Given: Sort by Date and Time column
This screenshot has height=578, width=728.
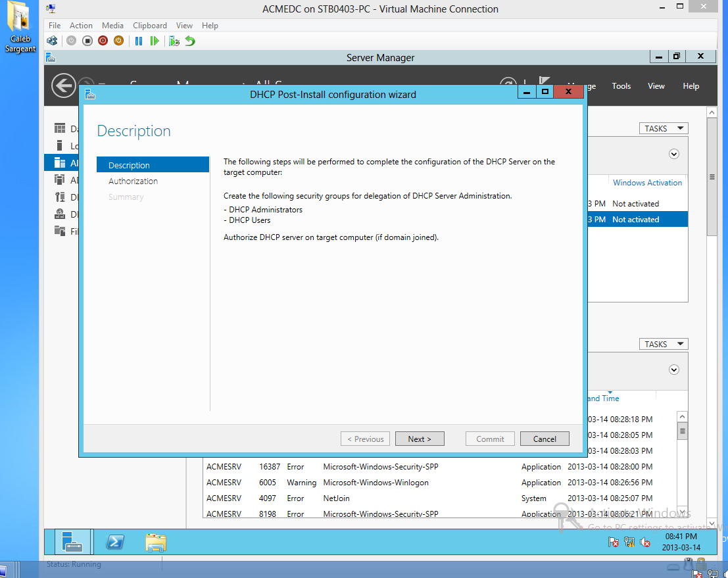Looking at the screenshot, I should point(602,398).
